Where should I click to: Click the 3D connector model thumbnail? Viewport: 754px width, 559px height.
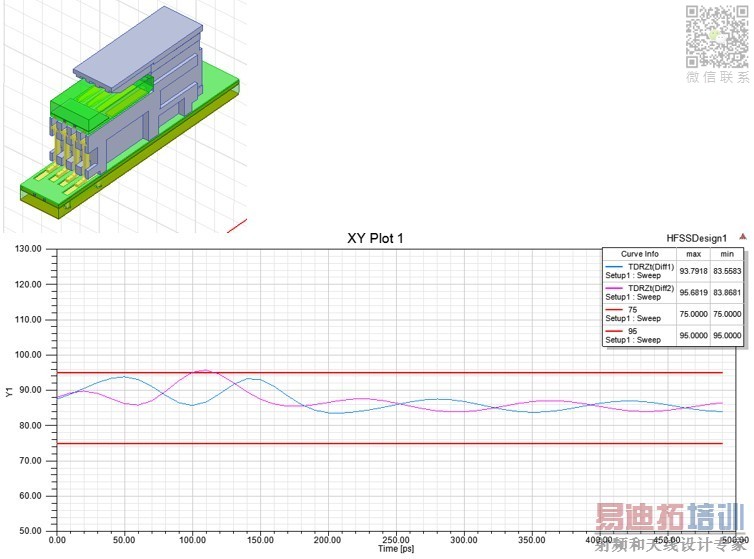(x=130, y=113)
